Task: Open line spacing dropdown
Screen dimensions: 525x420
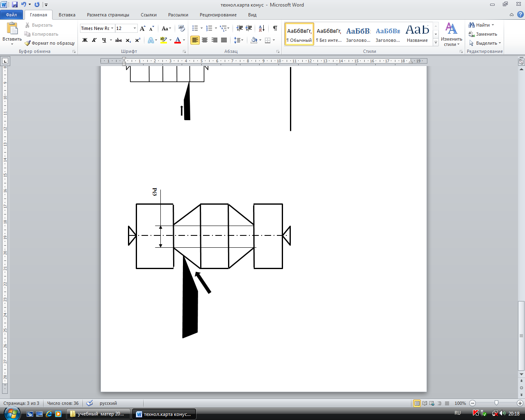Action: pos(238,40)
